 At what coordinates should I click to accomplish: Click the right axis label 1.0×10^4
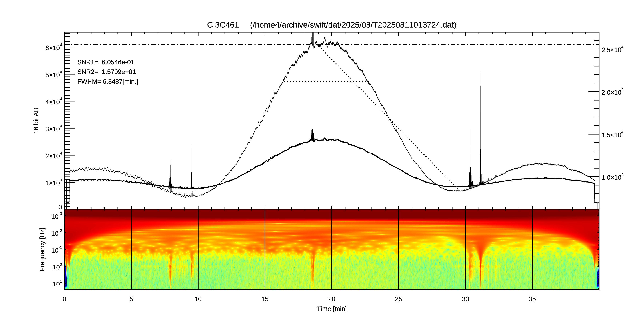point(613,177)
